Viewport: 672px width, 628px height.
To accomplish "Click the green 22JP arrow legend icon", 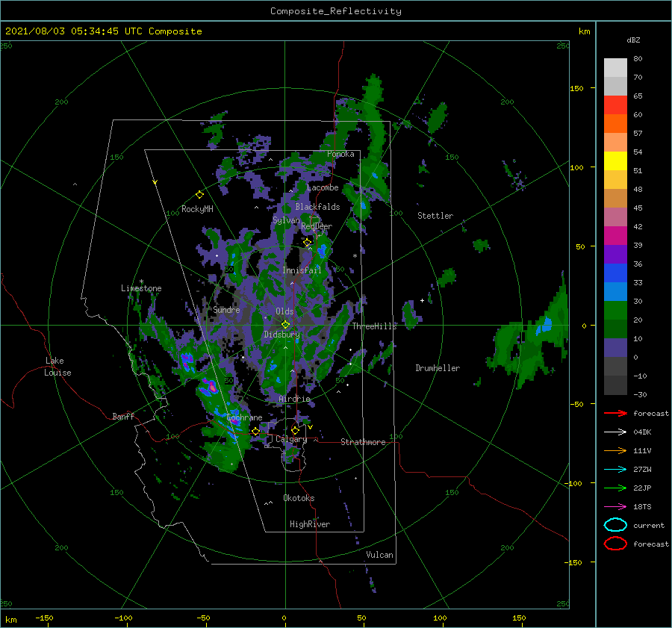I will (x=615, y=488).
